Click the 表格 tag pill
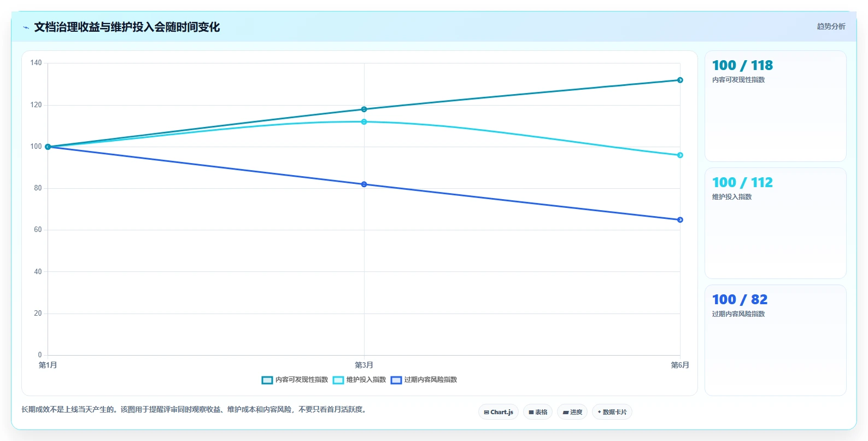The image size is (868, 441). point(538,412)
